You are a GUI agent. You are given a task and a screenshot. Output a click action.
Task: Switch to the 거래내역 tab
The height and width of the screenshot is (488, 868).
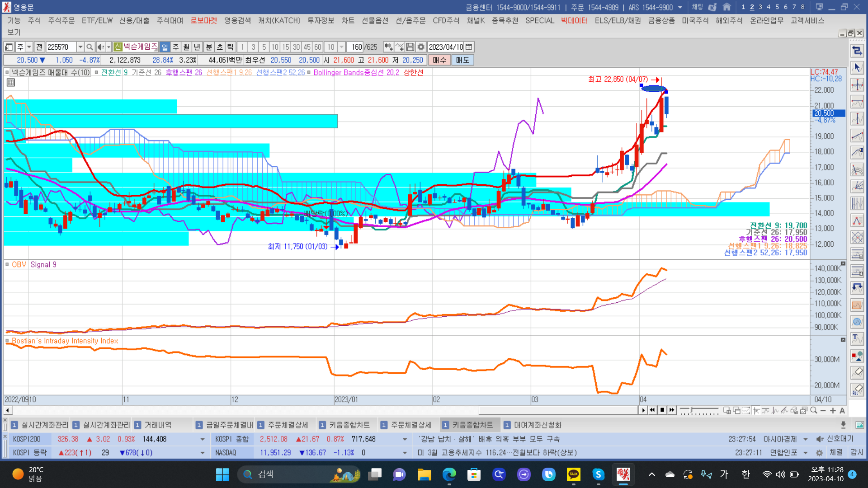coord(157,425)
